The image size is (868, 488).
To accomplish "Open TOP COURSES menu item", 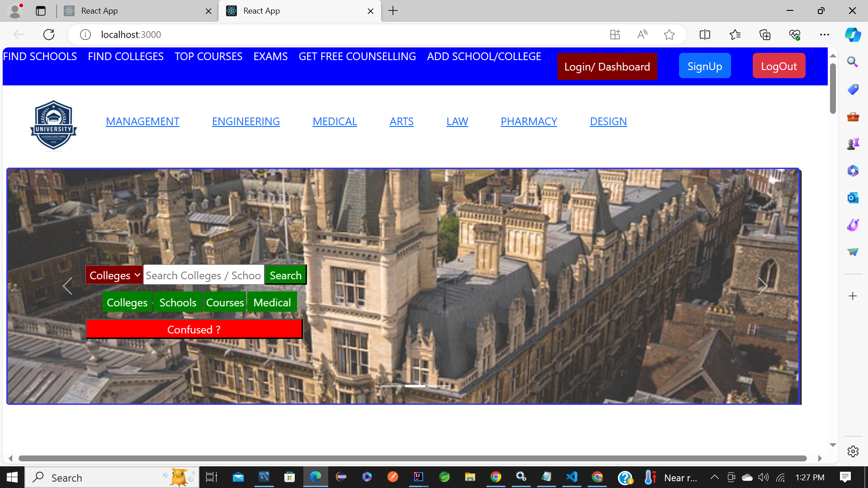I will point(208,56).
